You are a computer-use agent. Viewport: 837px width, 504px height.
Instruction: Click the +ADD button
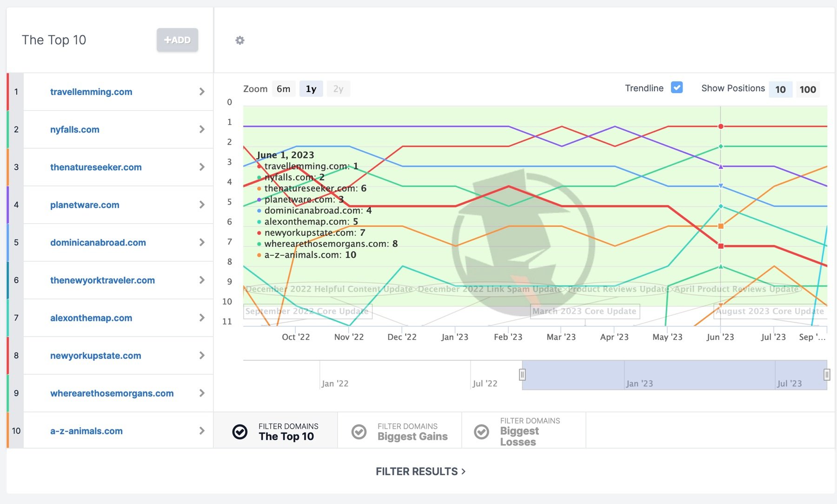[x=177, y=40]
